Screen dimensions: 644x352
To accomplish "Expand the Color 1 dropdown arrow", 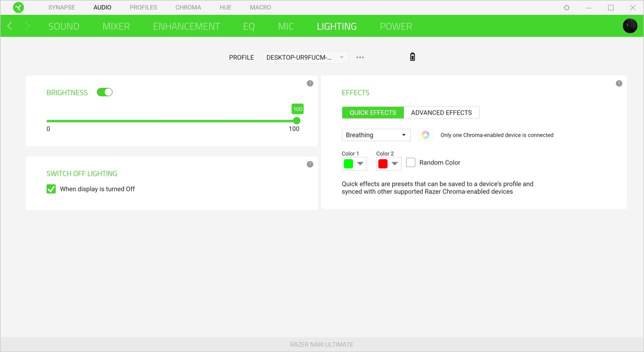I will pos(361,164).
